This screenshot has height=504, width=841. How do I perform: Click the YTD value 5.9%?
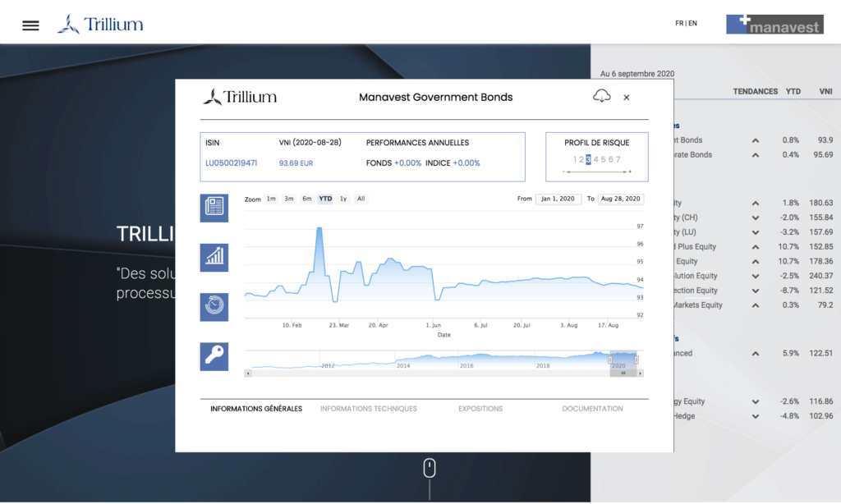[x=791, y=353]
